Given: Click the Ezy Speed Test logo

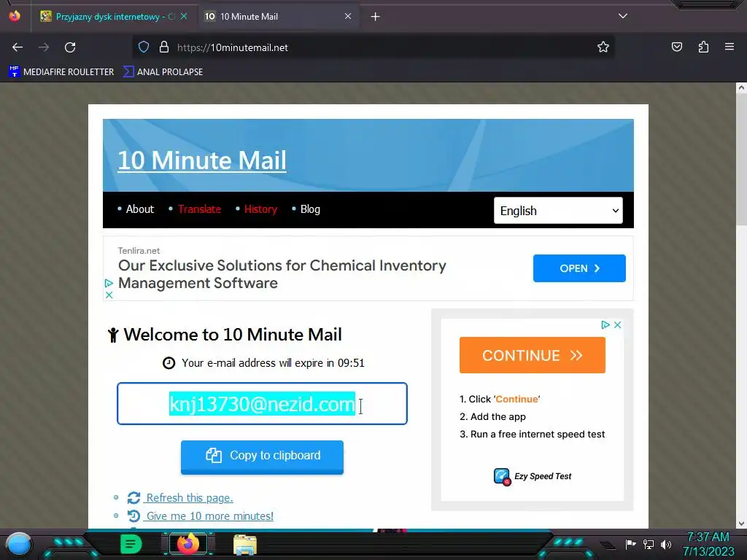Looking at the screenshot, I should (532, 476).
